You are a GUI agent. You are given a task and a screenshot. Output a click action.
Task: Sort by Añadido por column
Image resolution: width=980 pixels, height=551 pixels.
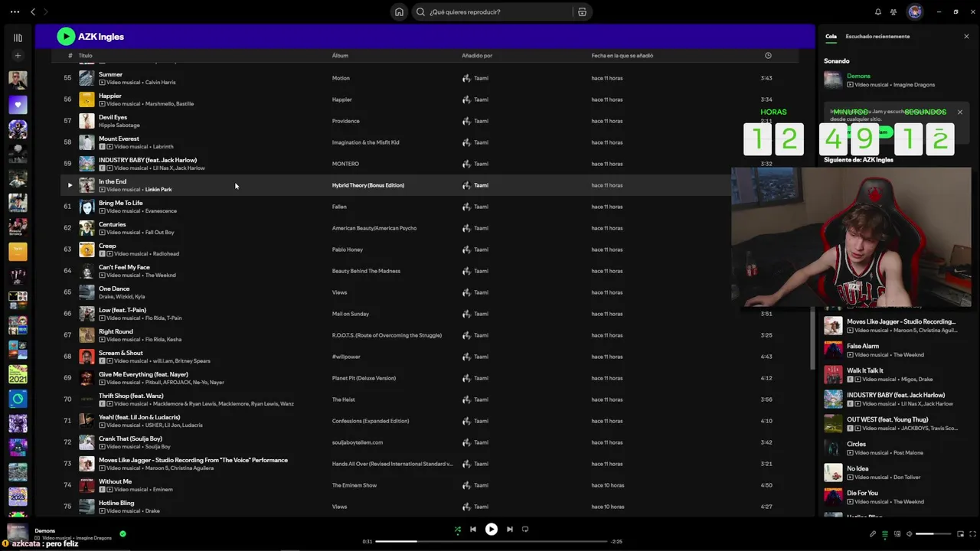(477, 55)
